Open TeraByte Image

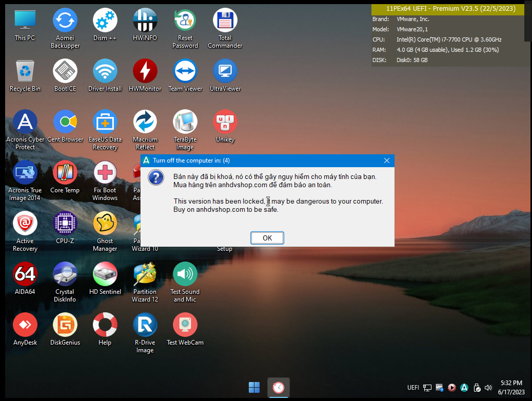185,130
